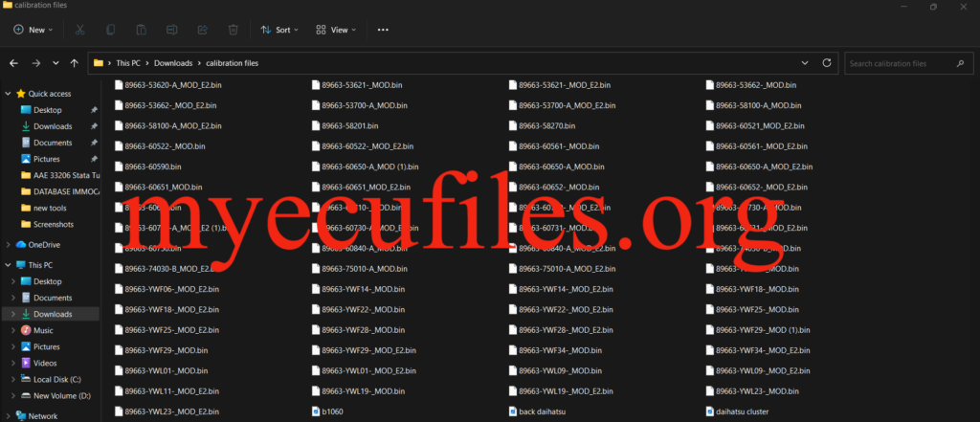Click the Share icon in toolbar
Image resolution: width=980 pixels, height=422 pixels.
coord(204,30)
